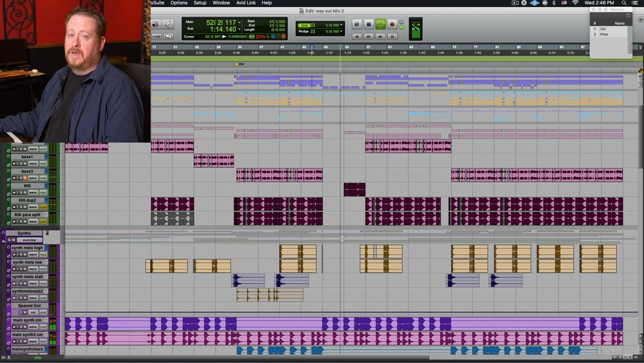
Task: Open the Nudge value dropdown
Action: point(341,31)
